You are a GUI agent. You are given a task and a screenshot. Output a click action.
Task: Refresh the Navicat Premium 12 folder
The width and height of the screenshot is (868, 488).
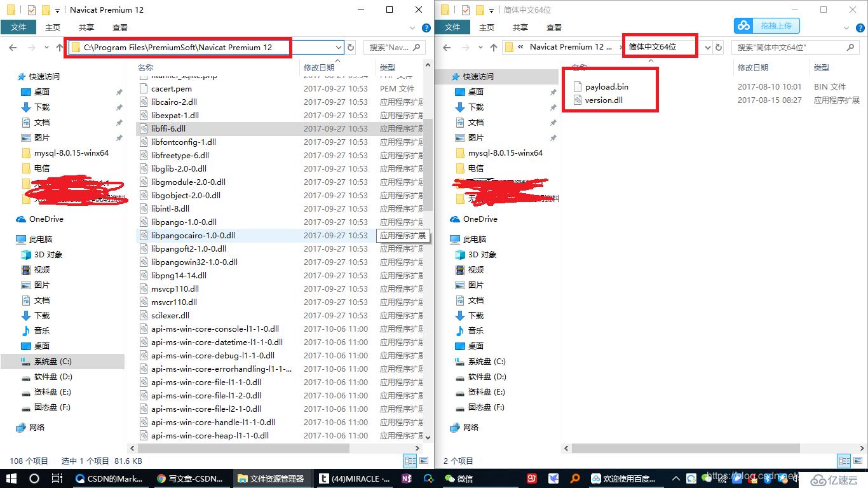coord(351,47)
